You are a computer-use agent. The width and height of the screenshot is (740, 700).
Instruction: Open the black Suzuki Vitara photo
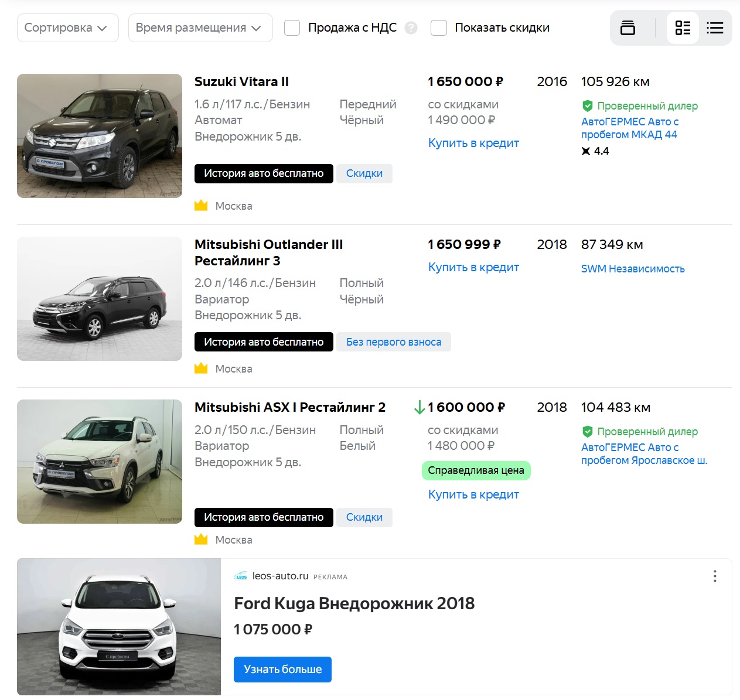coord(100,136)
